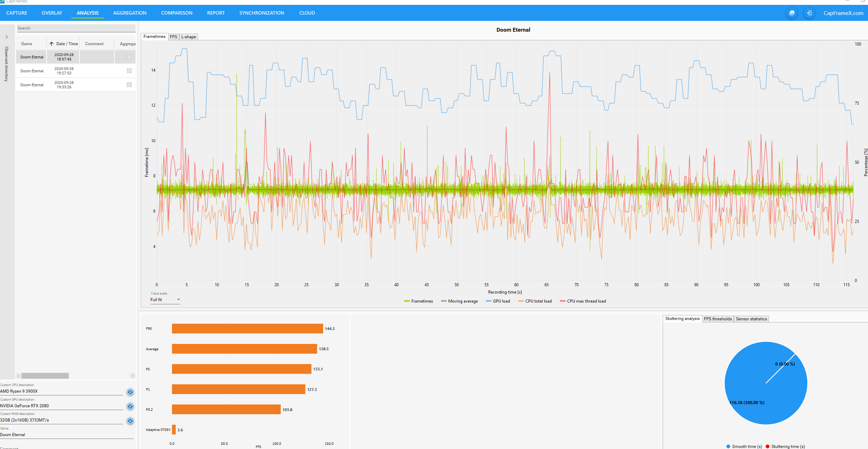The height and width of the screenshot is (449, 868).
Task: Click the login arrow icon
Action: point(809,13)
